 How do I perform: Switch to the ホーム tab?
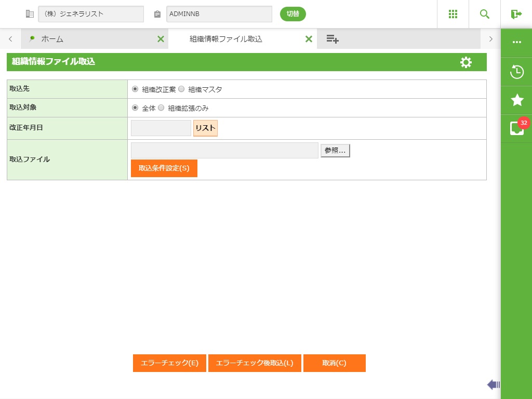point(52,39)
